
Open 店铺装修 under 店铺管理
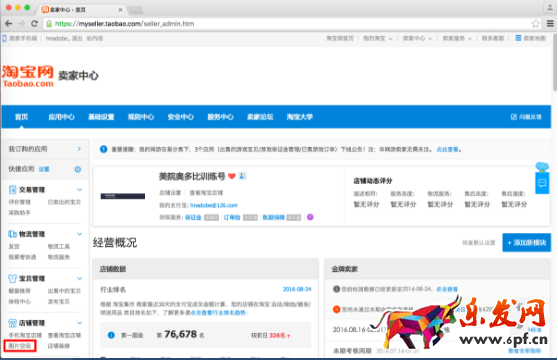59,346
